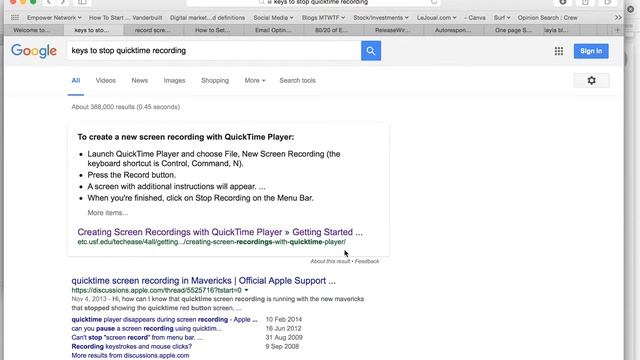
Task: Expand the Stock/Investments bookmarks folder
Action: (x=381, y=18)
